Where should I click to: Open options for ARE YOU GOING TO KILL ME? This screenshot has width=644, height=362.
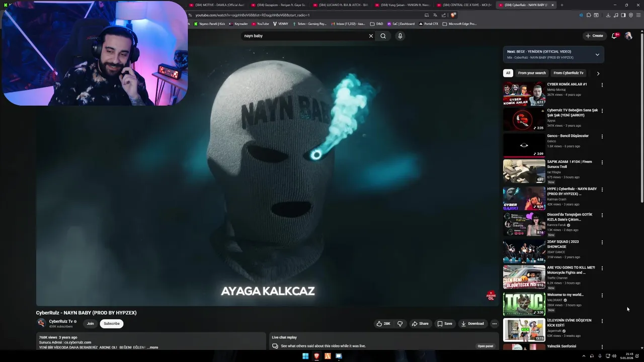[x=602, y=268]
